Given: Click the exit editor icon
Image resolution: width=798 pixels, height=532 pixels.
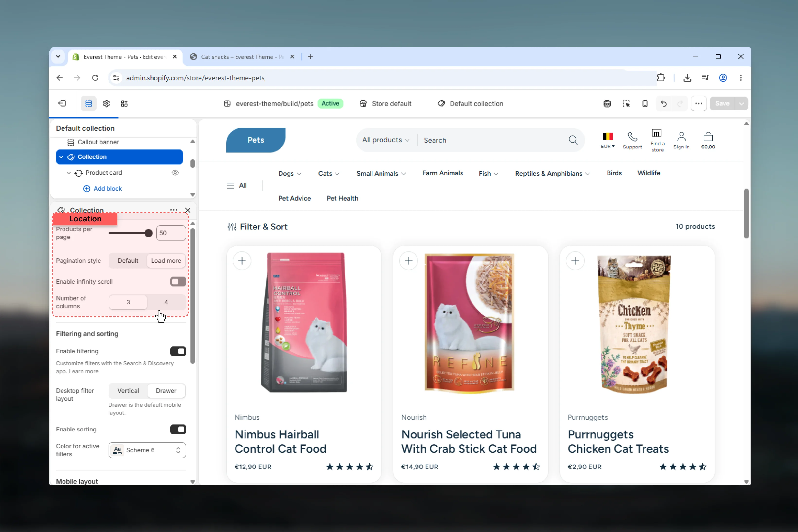Looking at the screenshot, I should click(62, 103).
